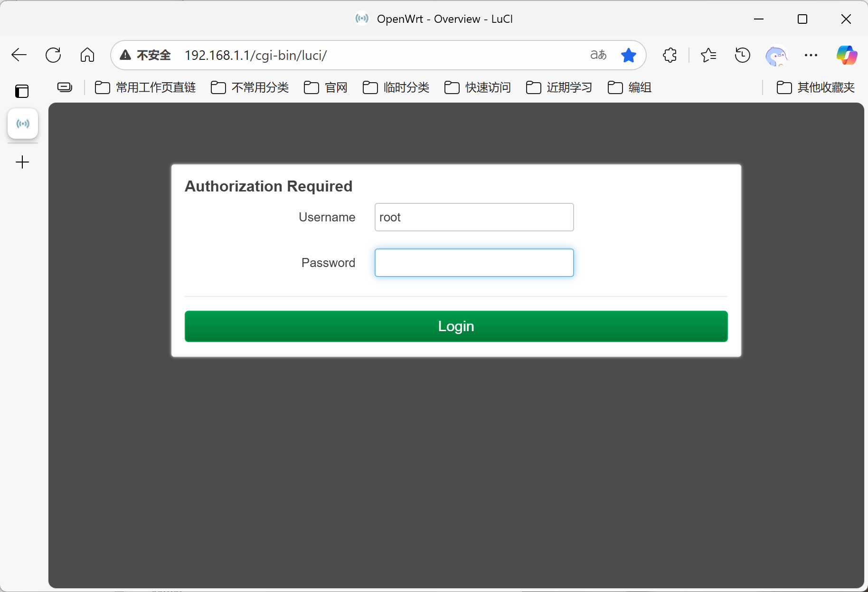The height and width of the screenshot is (592, 868).
Task: Open the three-dot settings menu
Action: (x=811, y=55)
